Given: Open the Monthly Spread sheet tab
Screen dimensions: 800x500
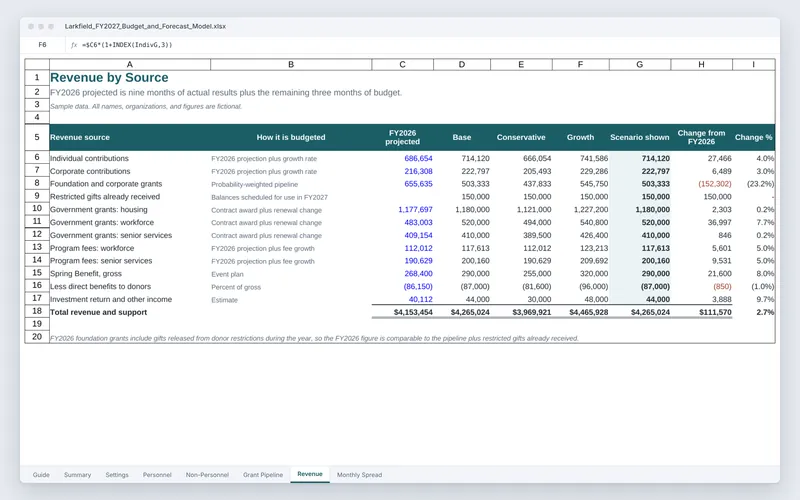Looking at the screenshot, I should (x=359, y=474).
